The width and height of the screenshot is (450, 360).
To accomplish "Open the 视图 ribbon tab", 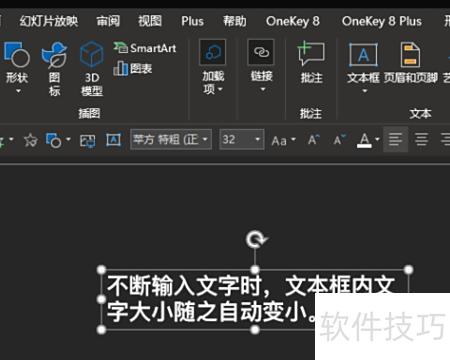I will tap(150, 21).
